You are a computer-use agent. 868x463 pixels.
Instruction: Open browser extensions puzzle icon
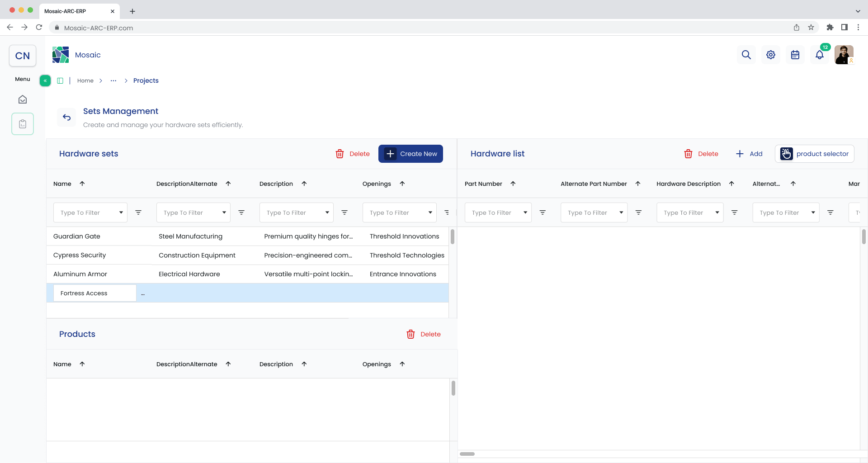click(830, 28)
